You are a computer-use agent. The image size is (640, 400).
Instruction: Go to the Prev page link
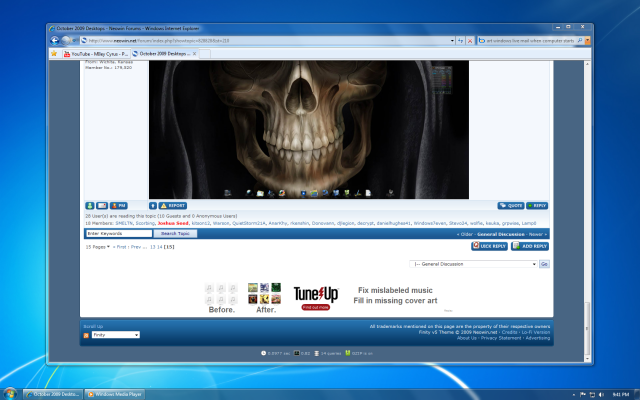[136, 247]
